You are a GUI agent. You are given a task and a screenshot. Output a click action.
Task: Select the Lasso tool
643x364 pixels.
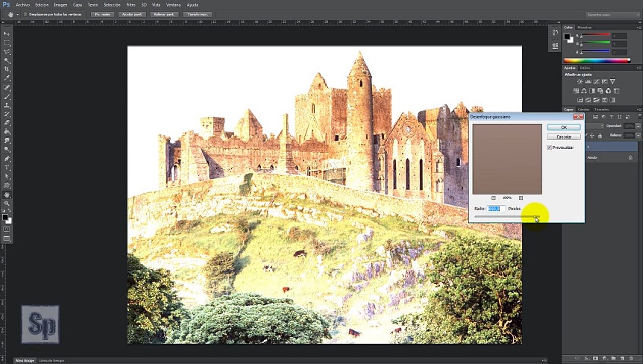[7, 52]
